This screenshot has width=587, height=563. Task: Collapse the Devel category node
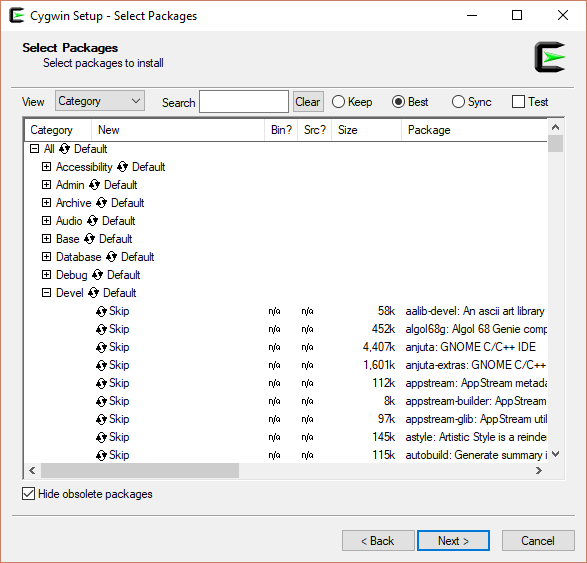pyautogui.click(x=46, y=292)
